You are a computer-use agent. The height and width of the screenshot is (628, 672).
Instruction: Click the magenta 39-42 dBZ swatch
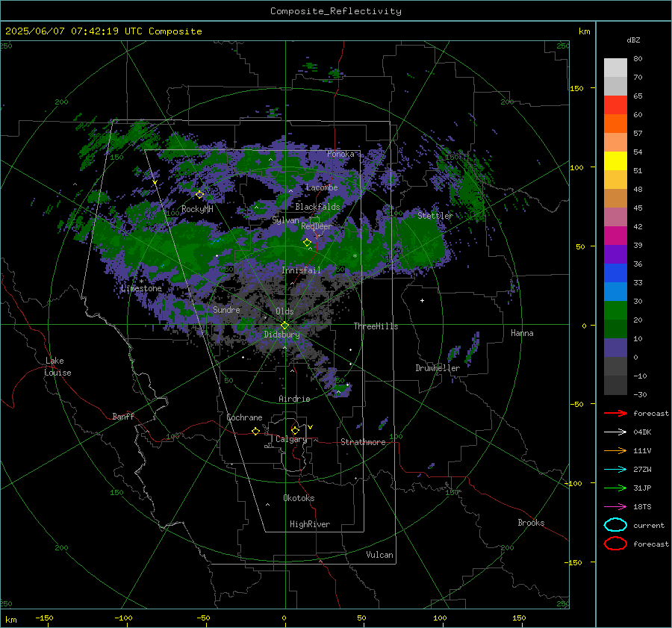(x=615, y=236)
